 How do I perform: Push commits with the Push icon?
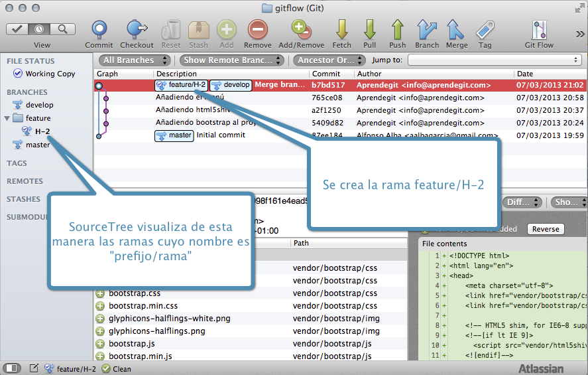[398, 30]
